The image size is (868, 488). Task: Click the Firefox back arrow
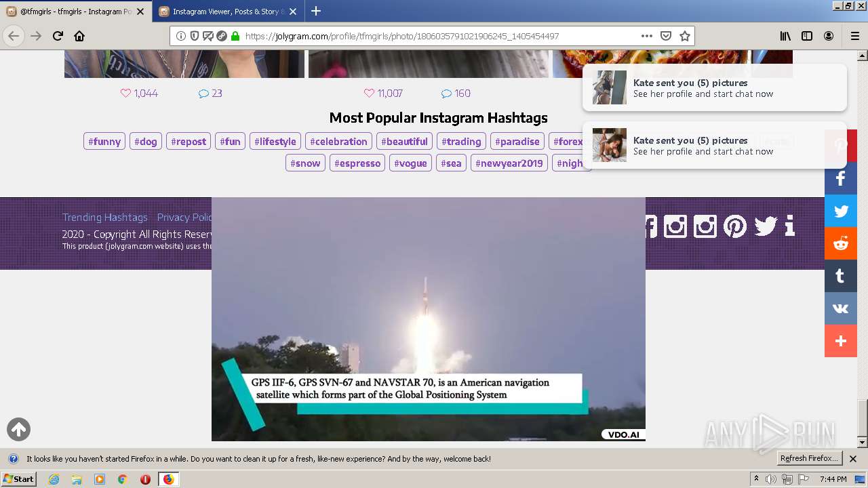click(14, 36)
